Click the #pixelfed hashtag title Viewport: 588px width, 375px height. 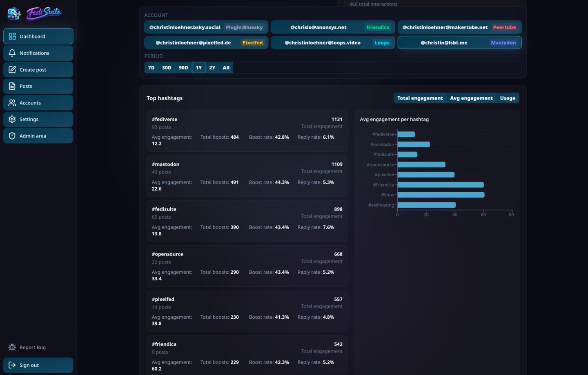coord(163,299)
